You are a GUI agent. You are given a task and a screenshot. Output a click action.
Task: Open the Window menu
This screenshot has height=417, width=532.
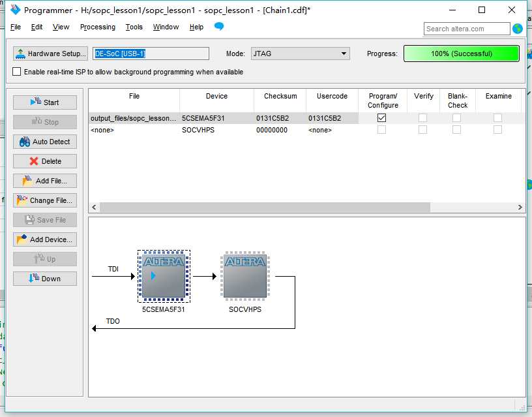coord(166,27)
